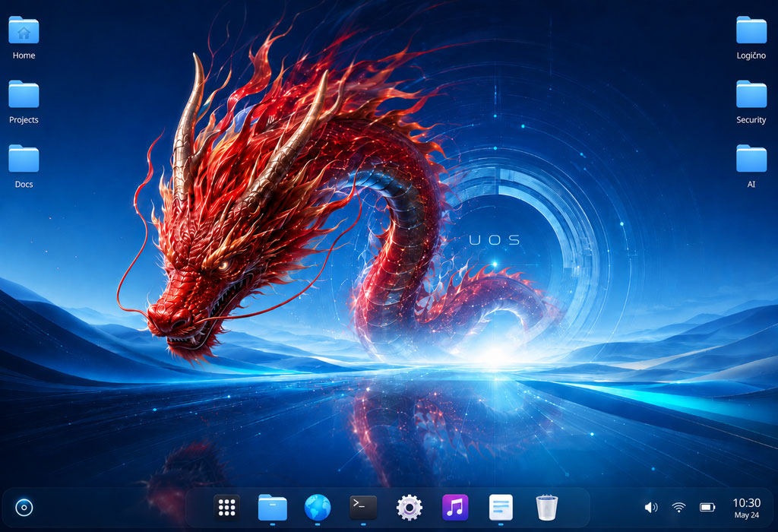
Task: Open Wi-Fi network menu in tray
Action: click(678, 507)
